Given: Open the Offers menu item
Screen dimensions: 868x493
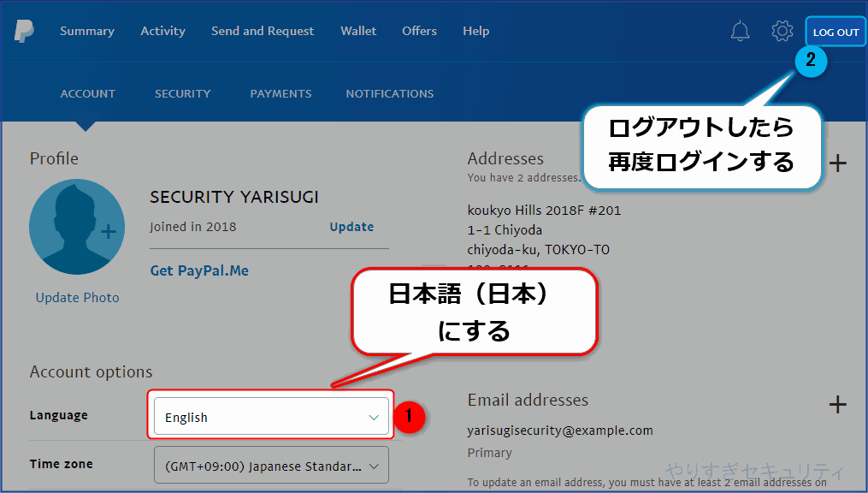Looking at the screenshot, I should (419, 31).
